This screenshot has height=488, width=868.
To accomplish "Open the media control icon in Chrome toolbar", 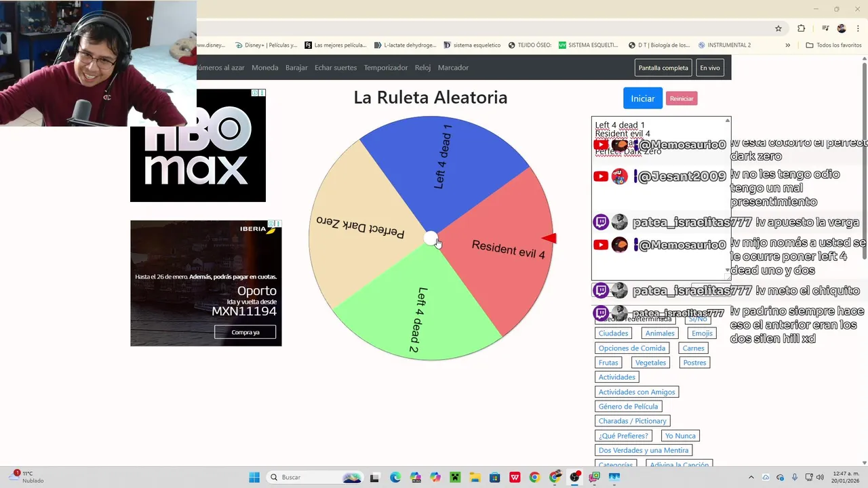I will 825,28.
